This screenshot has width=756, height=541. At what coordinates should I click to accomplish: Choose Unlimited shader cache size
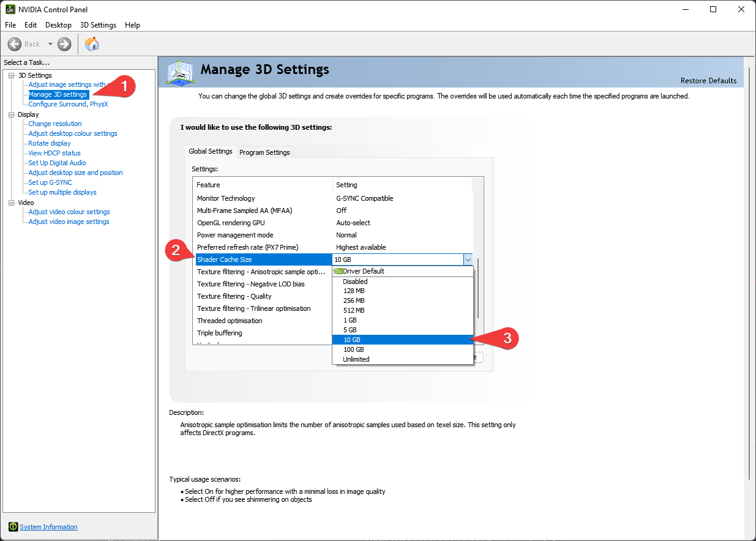(356, 359)
